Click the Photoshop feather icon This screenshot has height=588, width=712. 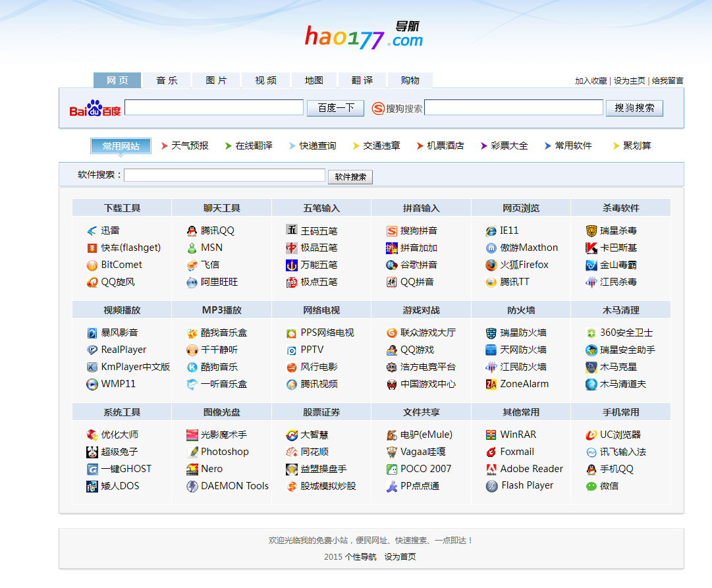(192, 452)
